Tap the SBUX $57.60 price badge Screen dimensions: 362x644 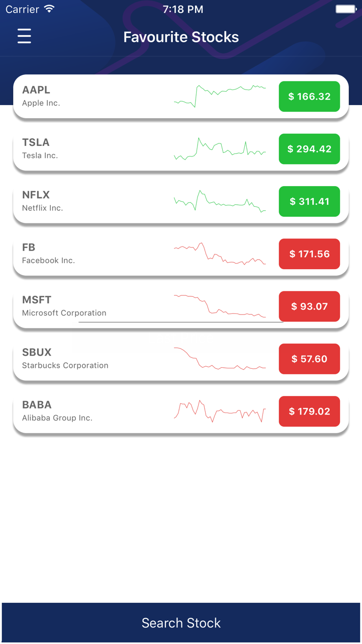click(309, 359)
